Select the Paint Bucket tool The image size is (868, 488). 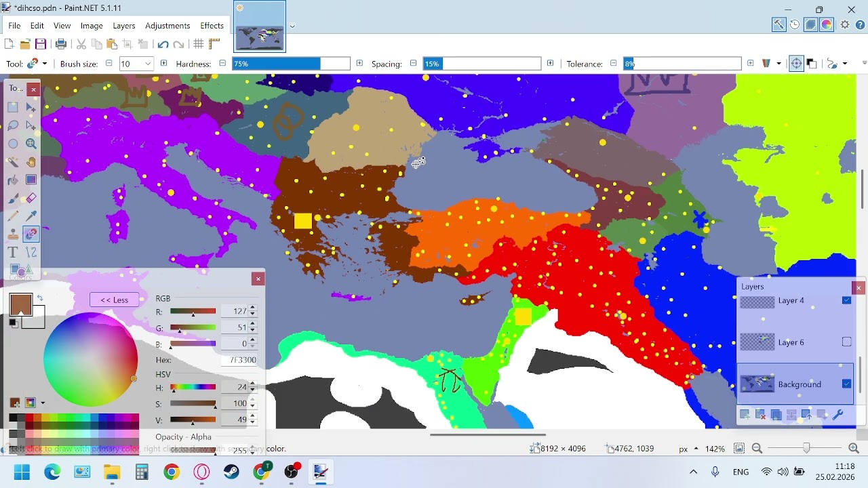(13, 180)
